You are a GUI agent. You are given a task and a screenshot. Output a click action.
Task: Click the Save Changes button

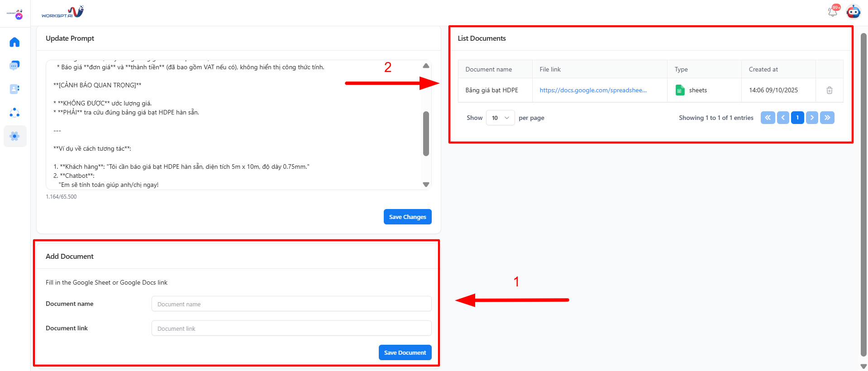407,217
